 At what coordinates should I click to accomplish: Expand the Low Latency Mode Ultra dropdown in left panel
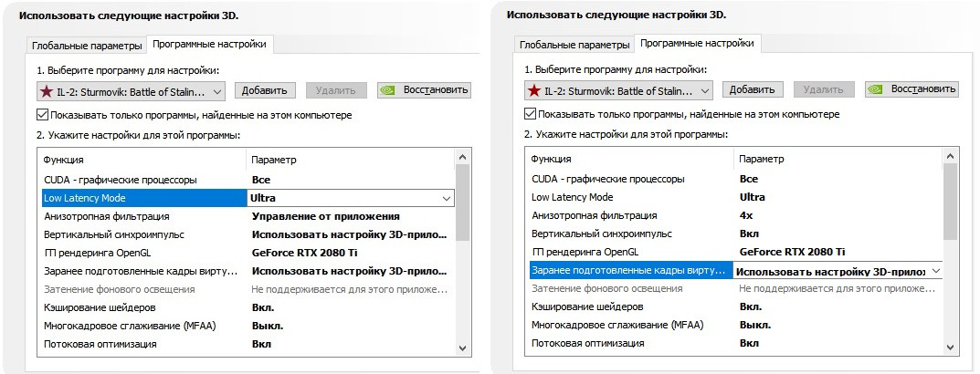pos(447,198)
